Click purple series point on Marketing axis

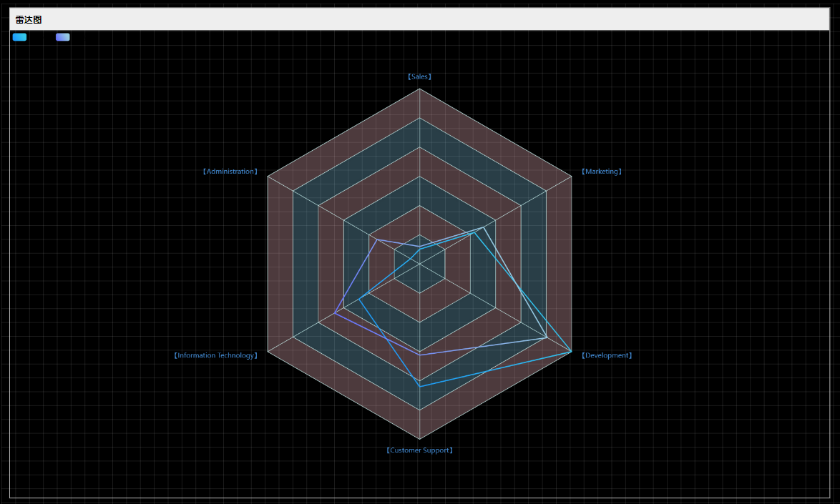pyautogui.click(x=484, y=227)
